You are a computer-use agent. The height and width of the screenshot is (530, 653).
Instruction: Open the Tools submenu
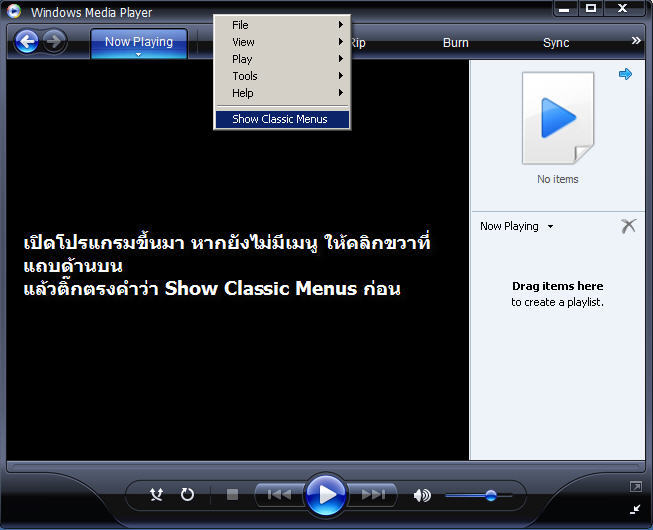pyautogui.click(x=282, y=76)
